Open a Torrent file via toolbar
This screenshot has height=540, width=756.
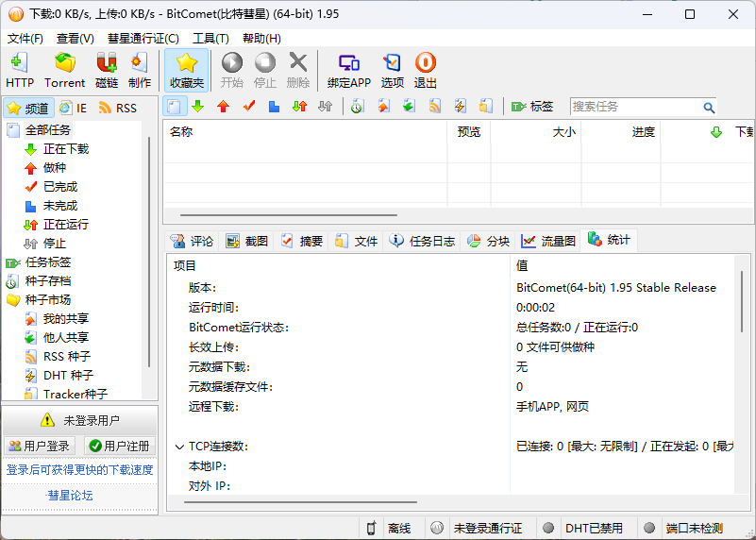tap(64, 71)
